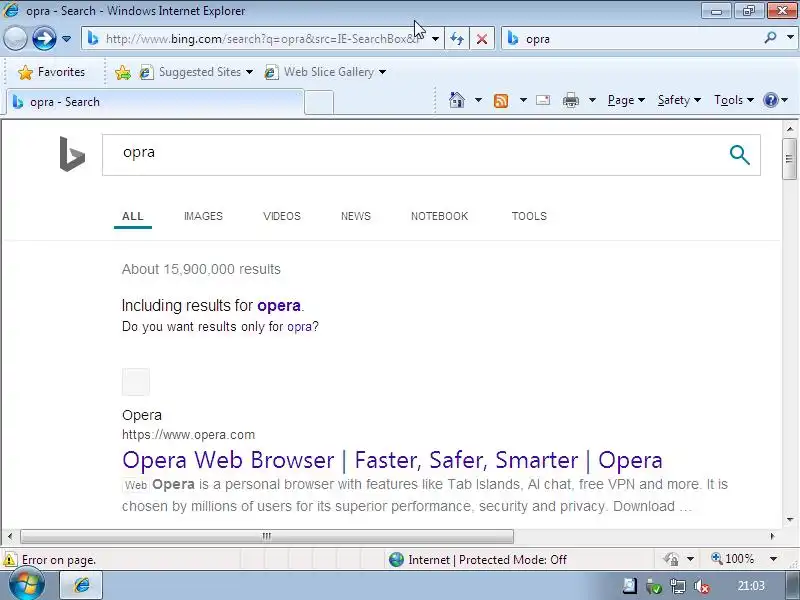Select the ALL results tab
This screenshot has width=800, height=600.
coord(133,216)
